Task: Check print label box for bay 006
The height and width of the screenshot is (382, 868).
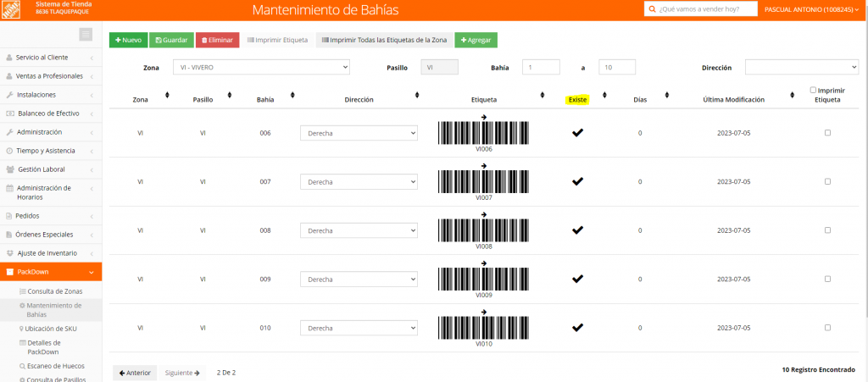Action: (x=827, y=133)
